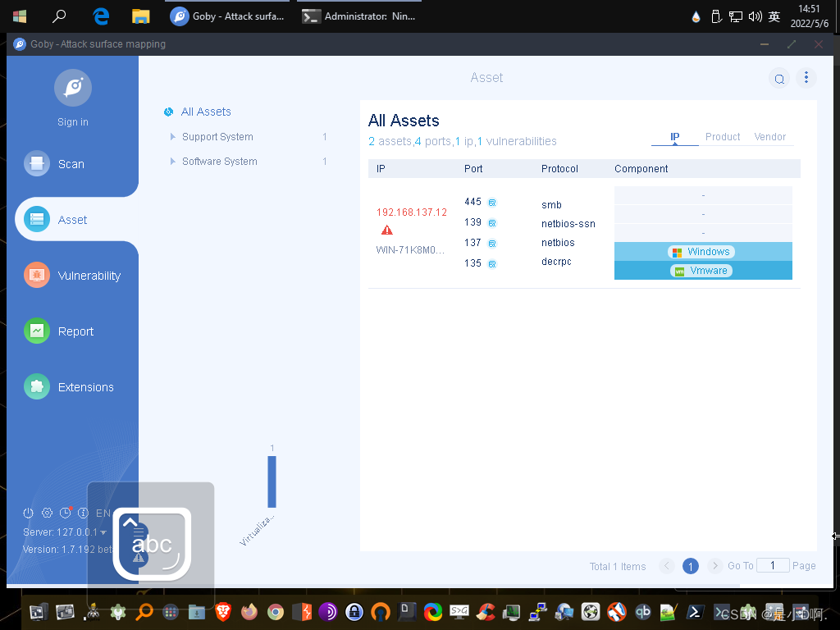Click the Sign in link
This screenshot has width=840, height=630.
(73, 122)
